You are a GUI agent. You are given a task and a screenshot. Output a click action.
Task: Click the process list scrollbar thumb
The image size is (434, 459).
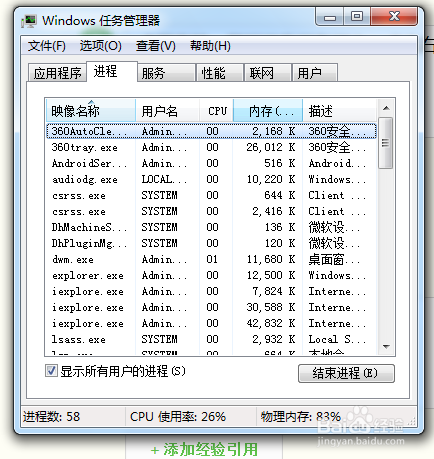386,143
